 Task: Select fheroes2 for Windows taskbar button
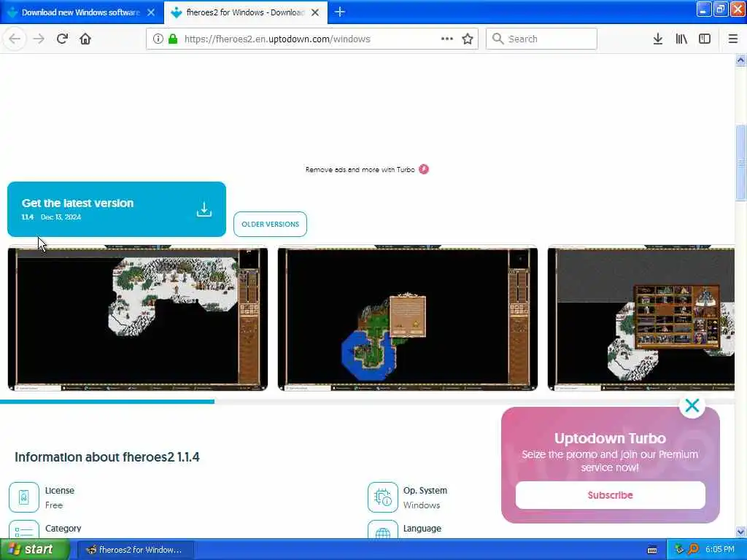pos(136,550)
